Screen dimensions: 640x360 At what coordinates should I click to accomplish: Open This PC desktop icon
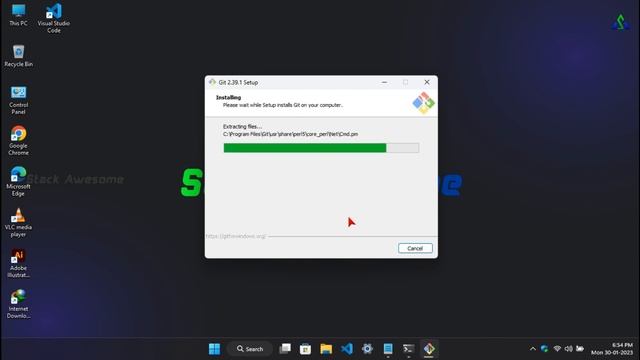pyautogui.click(x=18, y=15)
